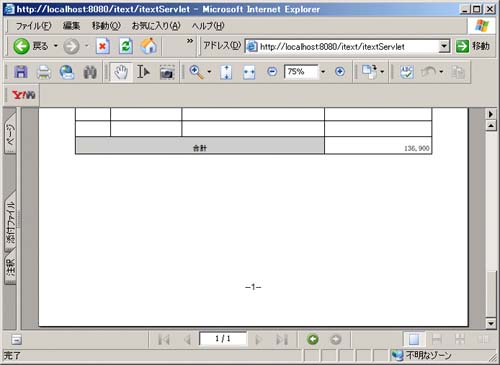Click the Search binoculars icon
Image resolution: width=500 pixels, height=365 pixels.
90,72
